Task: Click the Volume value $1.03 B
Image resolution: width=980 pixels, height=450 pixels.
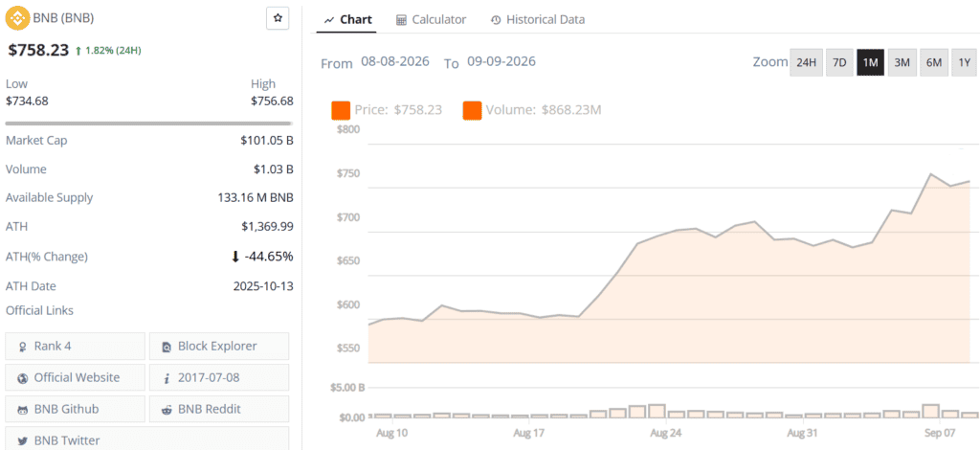Action: [275, 169]
